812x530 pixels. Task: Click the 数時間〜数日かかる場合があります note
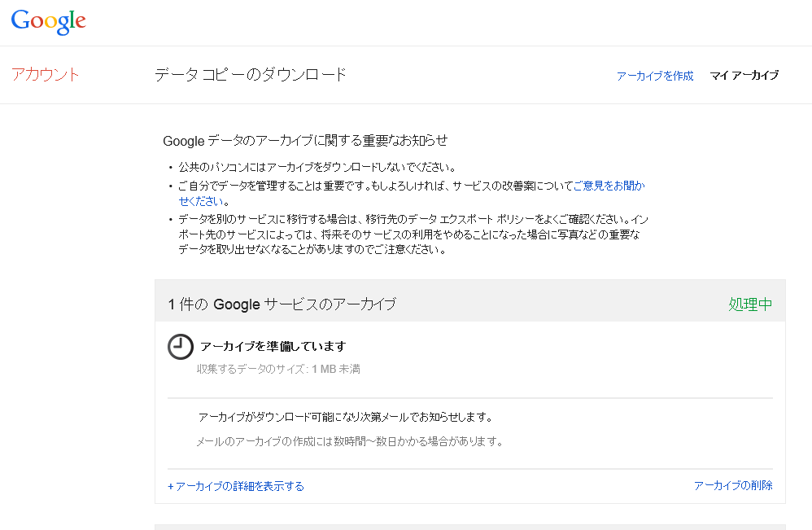(x=350, y=441)
